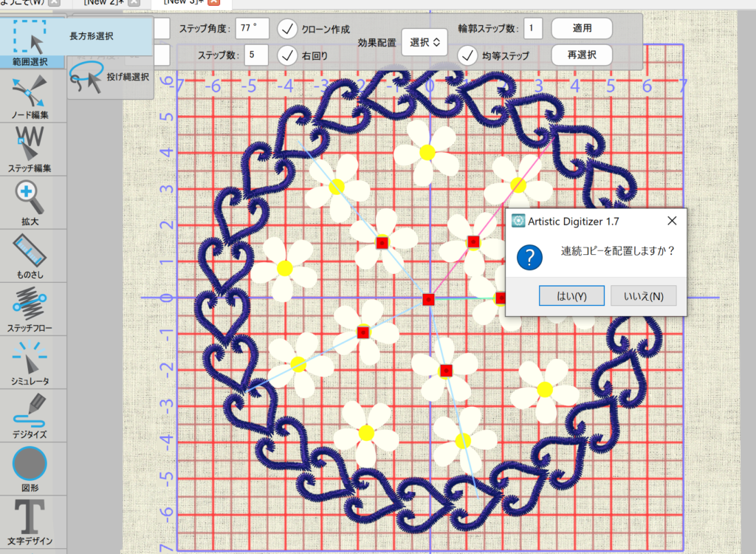The height and width of the screenshot is (554, 756).
Task: Select the デジタイズ digitize pen tool
Action: pyautogui.click(x=30, y=415)
